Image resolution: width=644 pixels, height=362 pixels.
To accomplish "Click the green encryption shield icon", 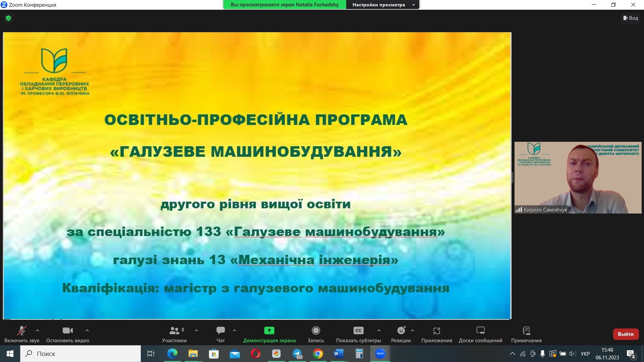I will (x=8, y=18).
